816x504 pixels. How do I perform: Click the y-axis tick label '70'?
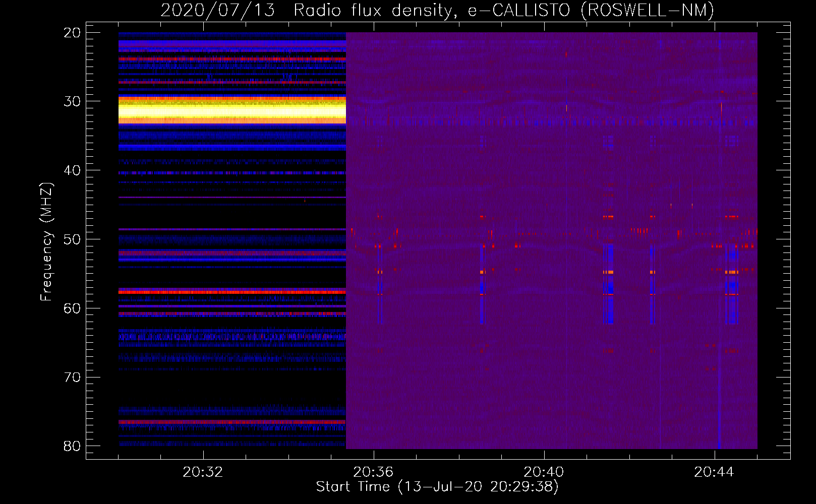click(72, 377)
